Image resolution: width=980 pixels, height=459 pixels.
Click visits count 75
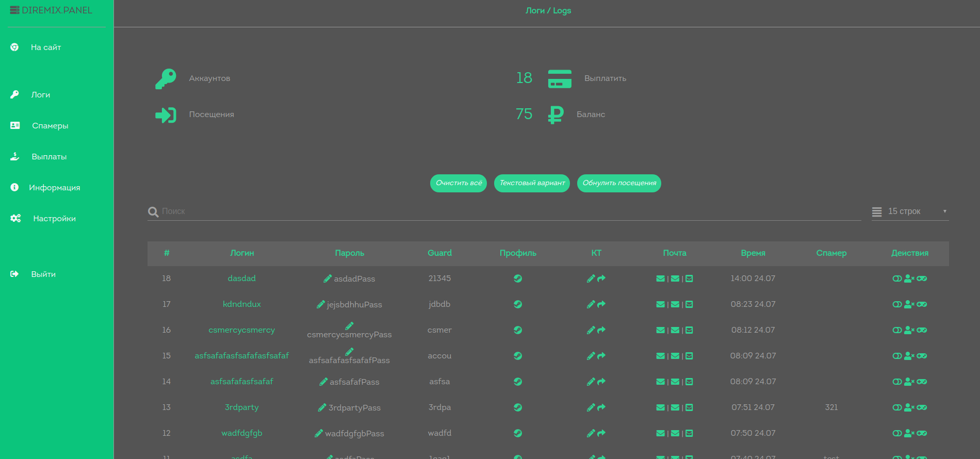pyautogui.click(x=524, y=114)
